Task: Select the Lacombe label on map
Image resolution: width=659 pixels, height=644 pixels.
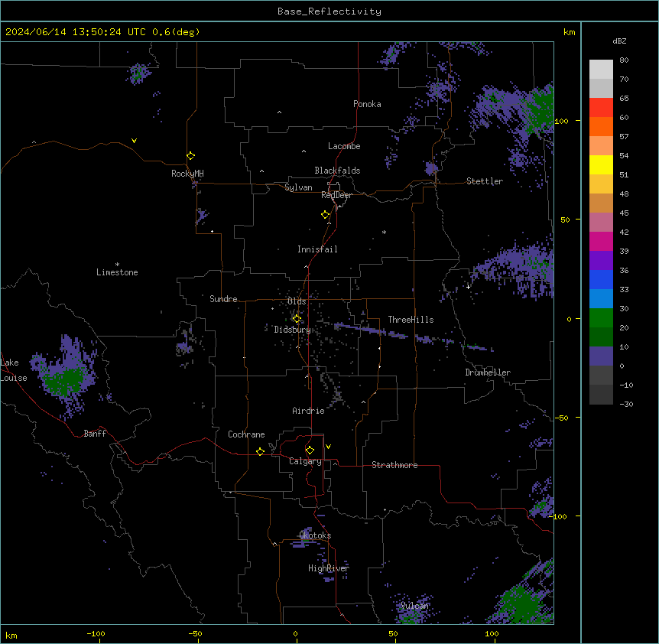Action: [x=344, y=146]
